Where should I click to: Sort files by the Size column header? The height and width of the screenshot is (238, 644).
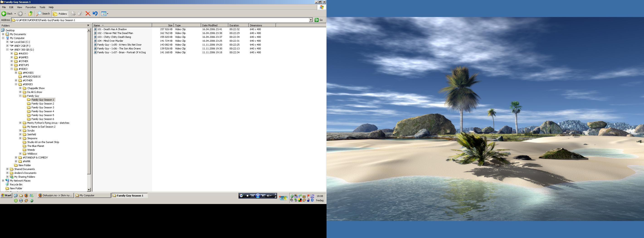click(x=163, y=25)
